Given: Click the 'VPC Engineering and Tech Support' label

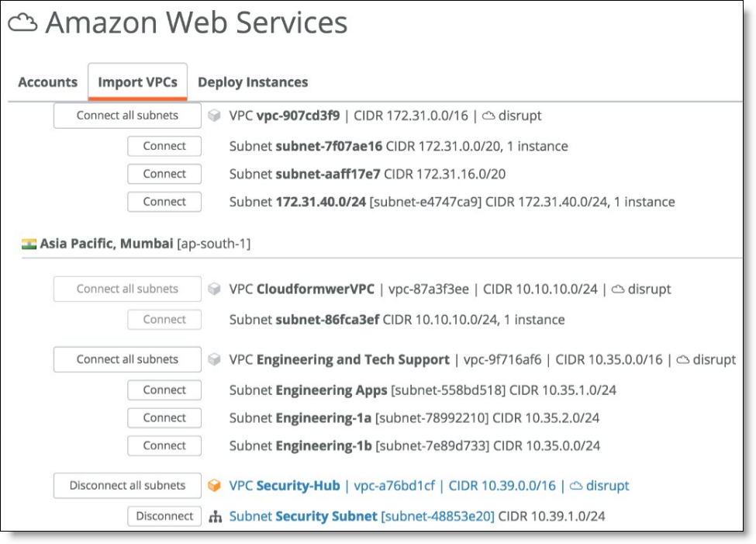Looking at the screenshot, I should pyautogui.click(x=340, y=359).
